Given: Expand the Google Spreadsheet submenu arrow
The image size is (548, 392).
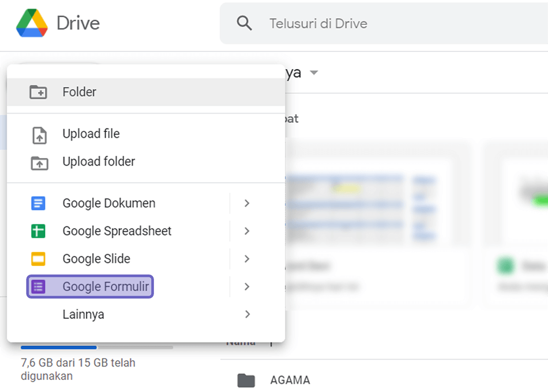Looking at the screenshot, I should click(247, 231).
